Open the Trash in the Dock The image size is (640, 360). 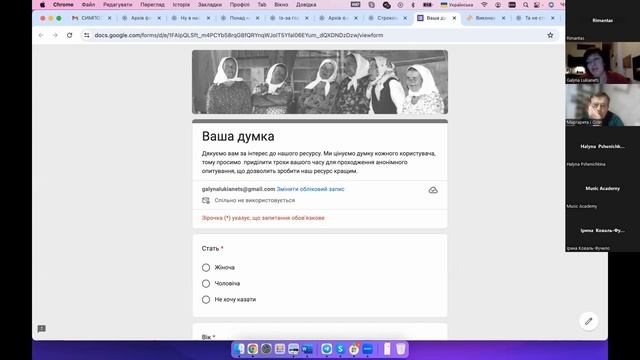pyautogui.click(x=401, y=349)
